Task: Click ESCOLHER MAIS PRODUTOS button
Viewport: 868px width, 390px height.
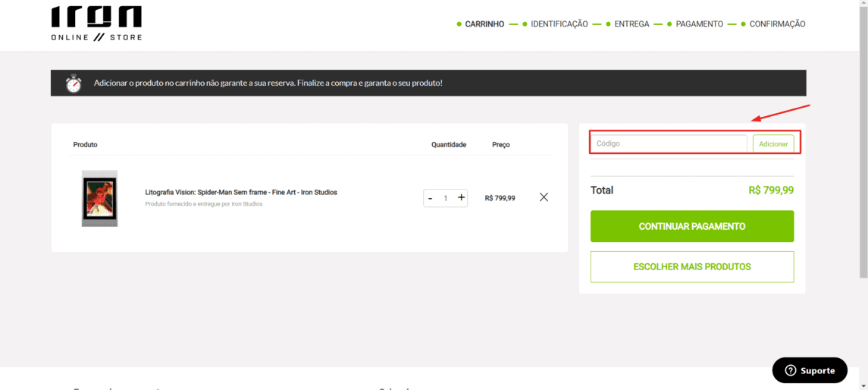Action: (x=692, y=267)
